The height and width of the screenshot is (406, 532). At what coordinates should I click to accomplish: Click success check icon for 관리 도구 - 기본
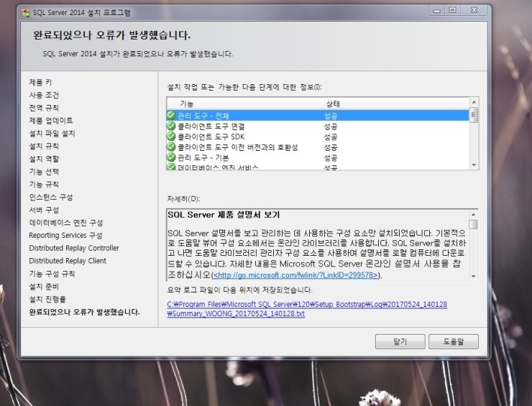tap(171, 157)
